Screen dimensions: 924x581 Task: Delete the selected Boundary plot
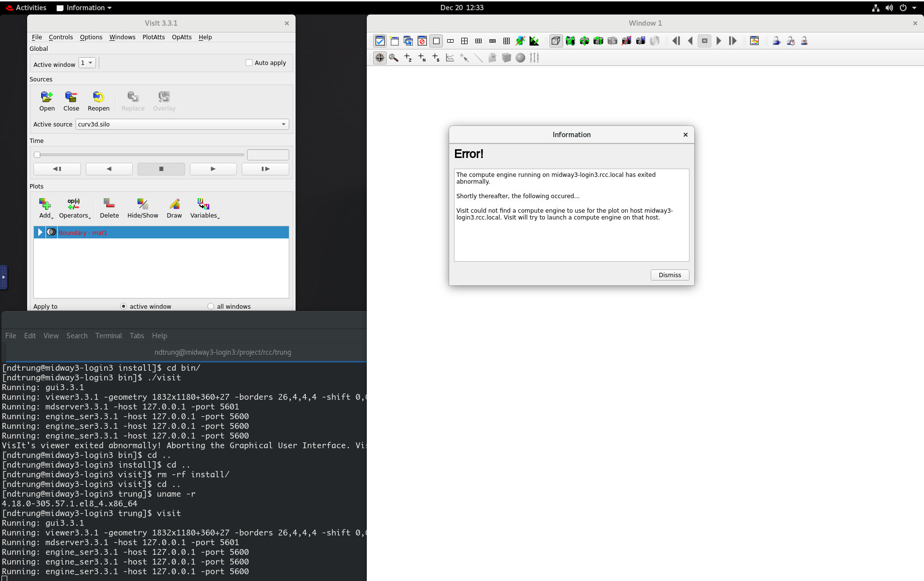[109, 208]
